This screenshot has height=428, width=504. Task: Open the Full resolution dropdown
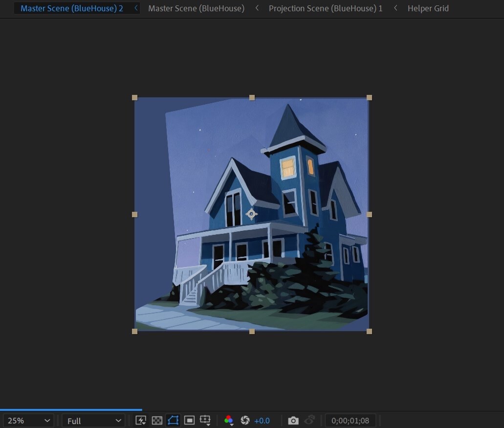click(x=93, y=421)
